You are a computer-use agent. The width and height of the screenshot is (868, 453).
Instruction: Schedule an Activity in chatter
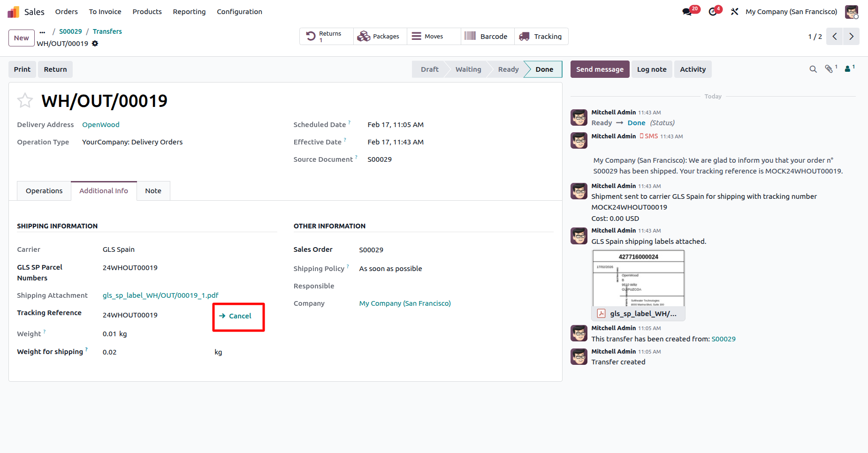click(693, 69)
